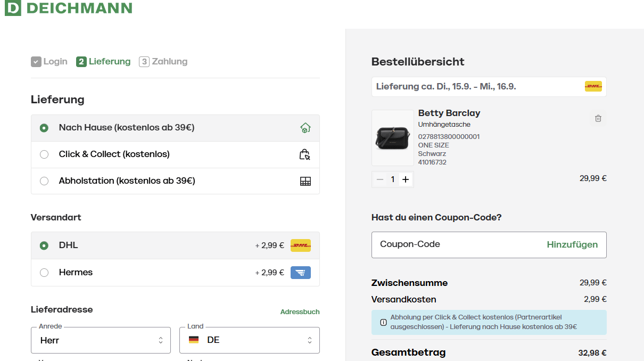Click the info icon in shipping notice
644x361 pixels.
pyautogui.click(x=383, y=322)
